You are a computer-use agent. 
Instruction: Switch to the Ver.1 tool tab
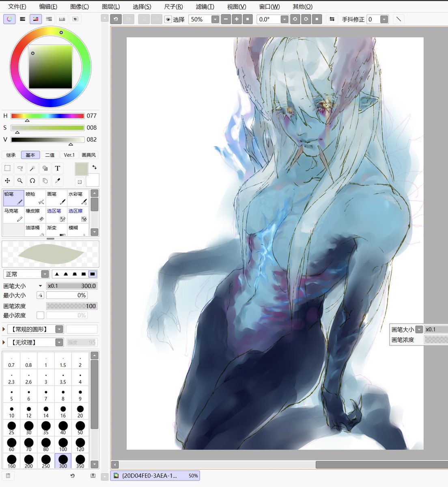click(x=69, y=155)
